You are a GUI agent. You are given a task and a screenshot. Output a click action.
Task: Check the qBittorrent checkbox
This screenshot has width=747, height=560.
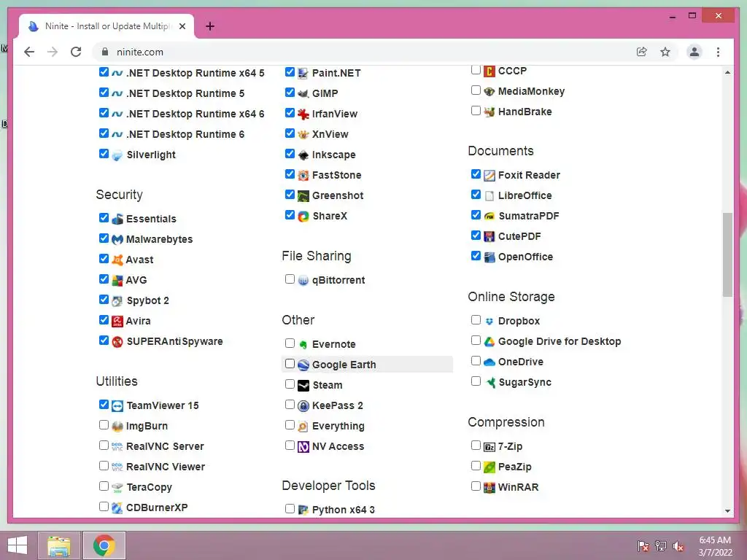click(x=290, y=279)
